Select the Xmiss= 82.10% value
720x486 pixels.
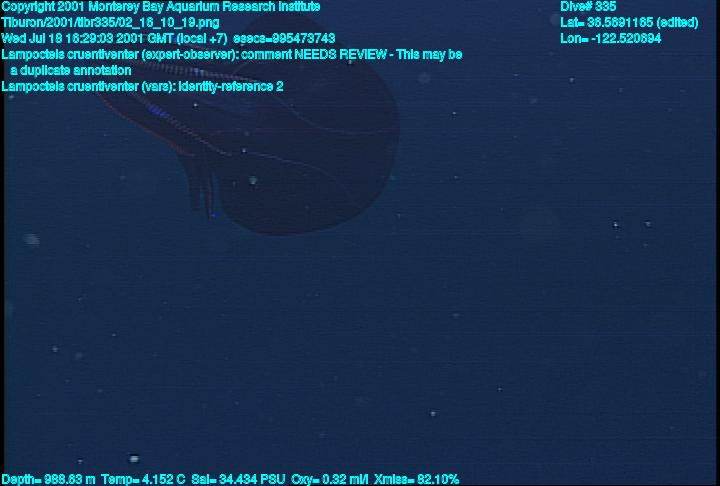416,480
